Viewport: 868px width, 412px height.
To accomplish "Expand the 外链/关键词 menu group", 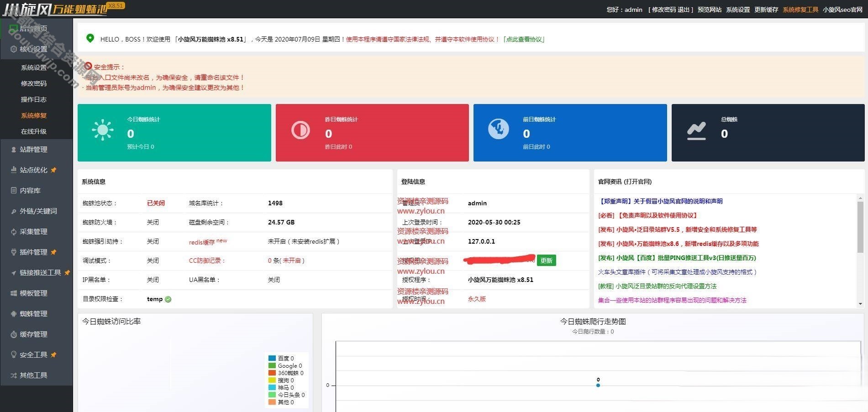I will click(37, 211).
